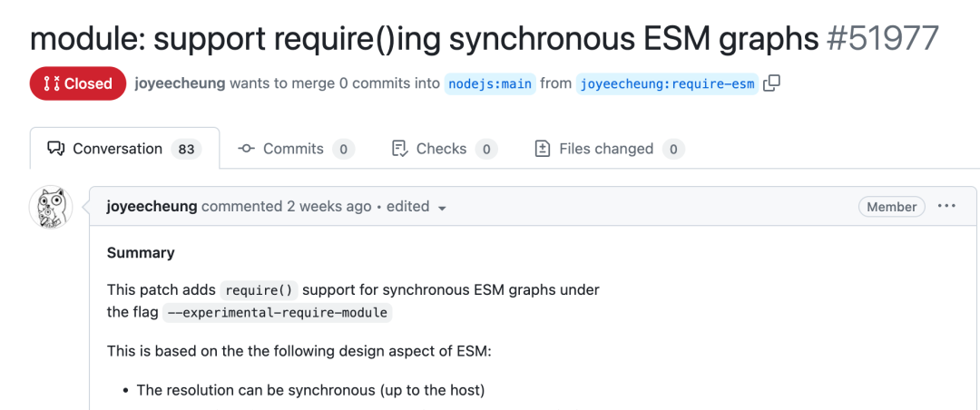Open the nodejs:main base branch link
Viewport: 980px width, 410px height.
click(489, 84)
